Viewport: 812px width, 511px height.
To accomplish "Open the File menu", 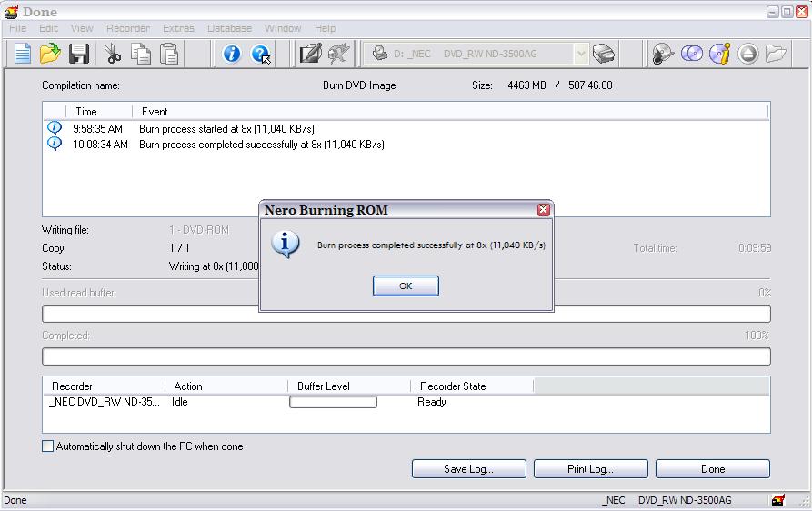I will point(18,28).
